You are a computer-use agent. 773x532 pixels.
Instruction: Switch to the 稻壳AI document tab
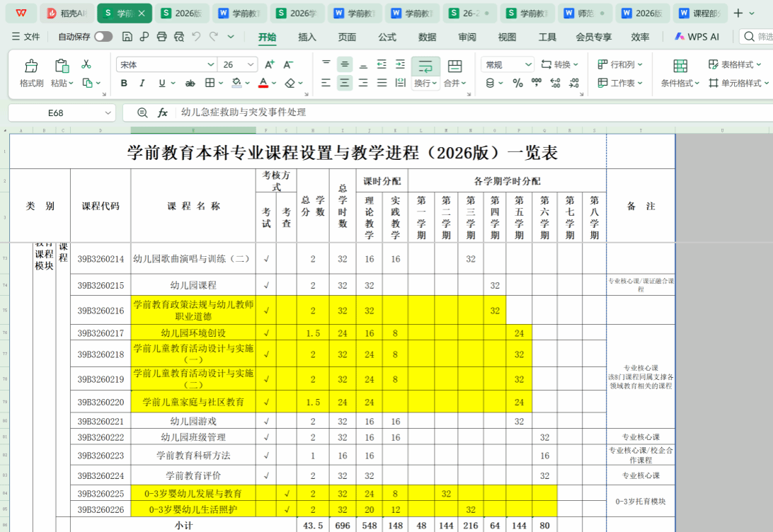[67, 13]
